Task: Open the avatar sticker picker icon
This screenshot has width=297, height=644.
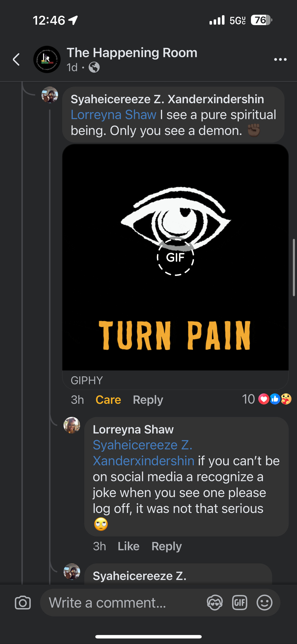Action: click(215, 603)
